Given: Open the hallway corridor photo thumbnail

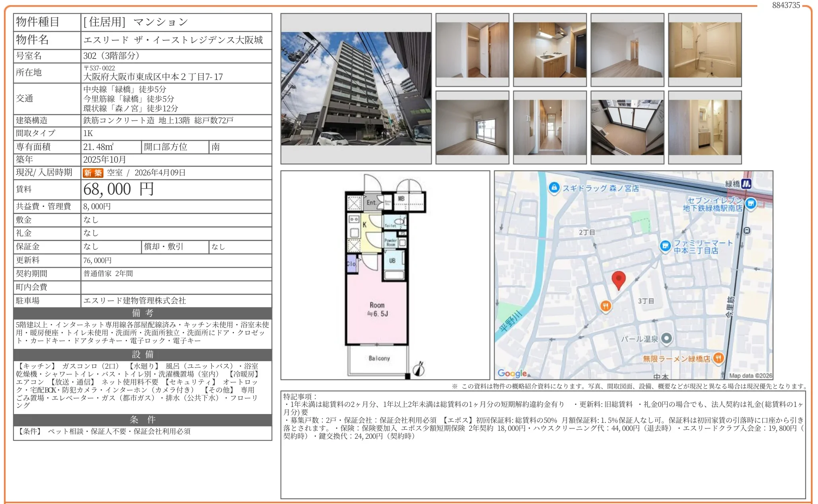Looking at the screenshot, I should pos(549,127).
